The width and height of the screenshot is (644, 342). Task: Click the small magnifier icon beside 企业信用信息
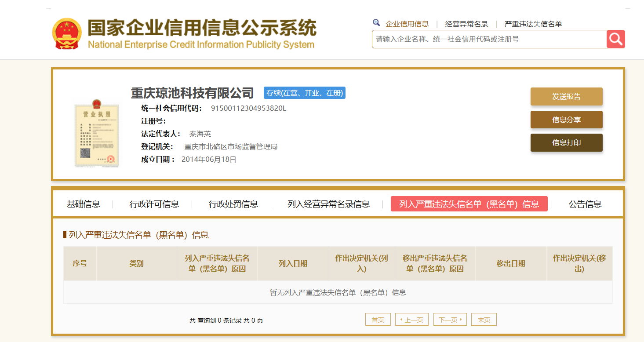376,23
